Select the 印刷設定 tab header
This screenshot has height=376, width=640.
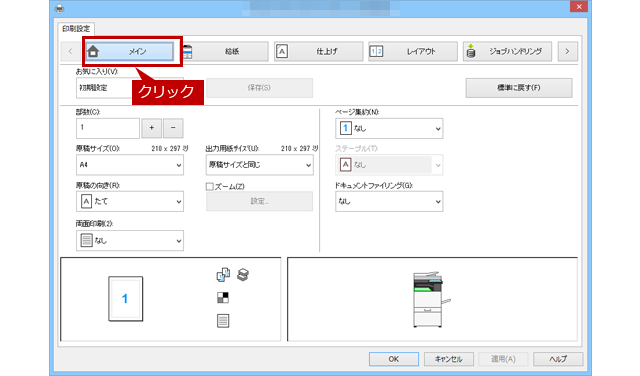[76, 29]
